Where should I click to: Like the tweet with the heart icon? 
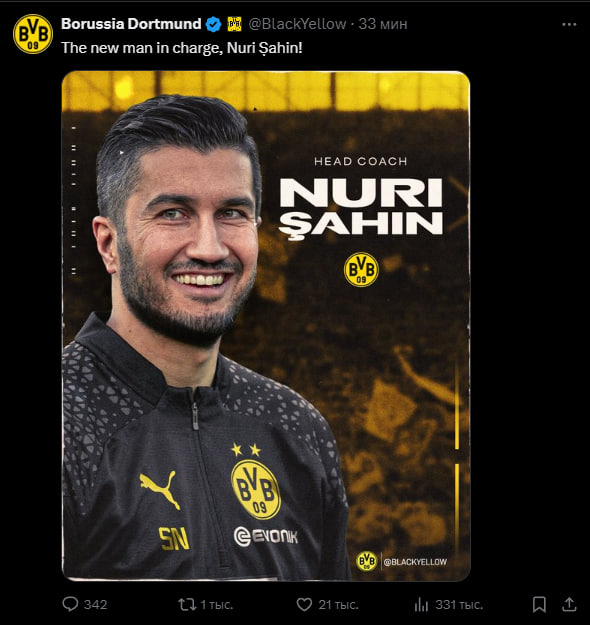tap(304, 605)
